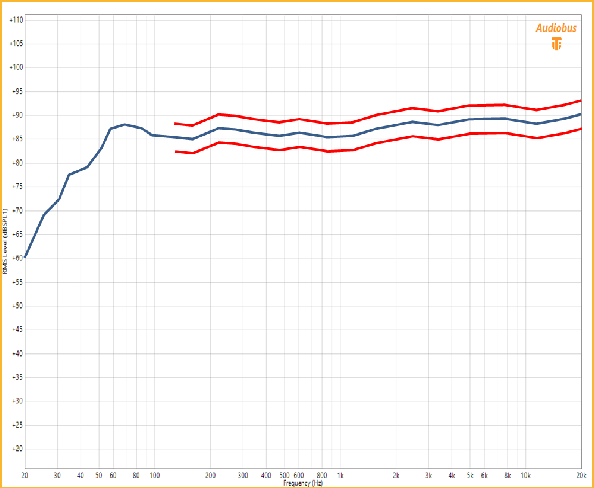Select the +50 level axis label

(19, 306)
